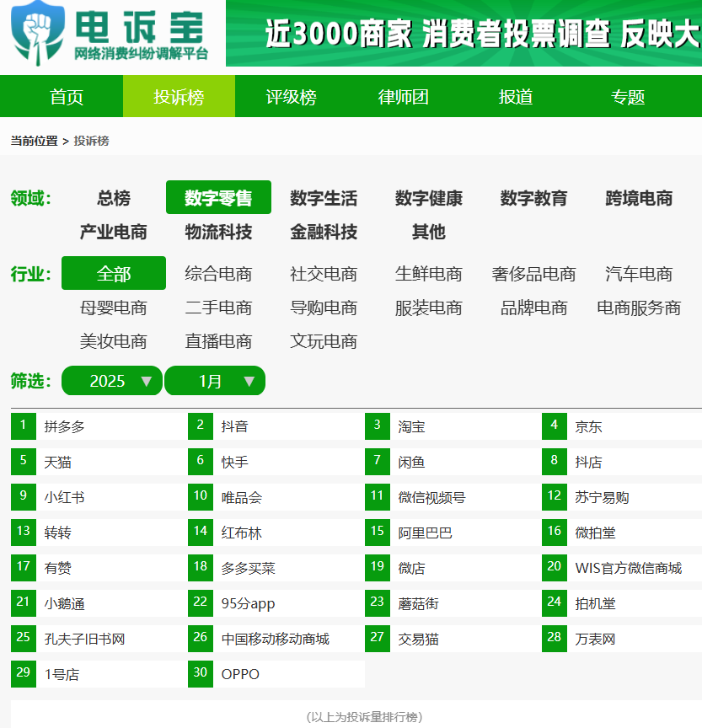Click the 天猫 ranking entry
The image size is (702, 728).
coord(99,462)
